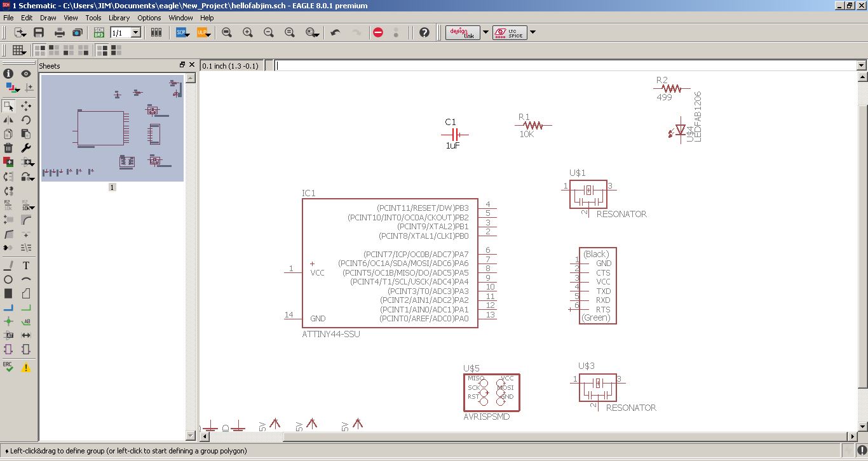Open the Library menu
The height and width of the screenshot is (461, 868).
click(x=119, y=18)
